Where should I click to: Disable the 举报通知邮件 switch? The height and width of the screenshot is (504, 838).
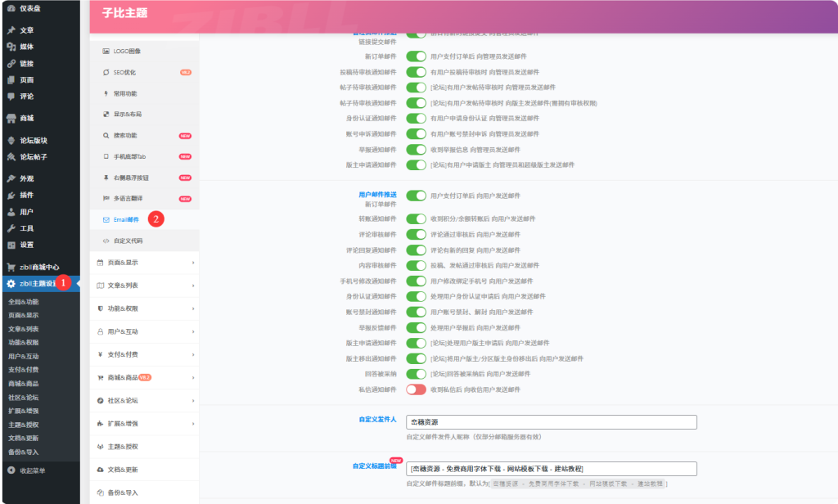click(x=416, y=150)
